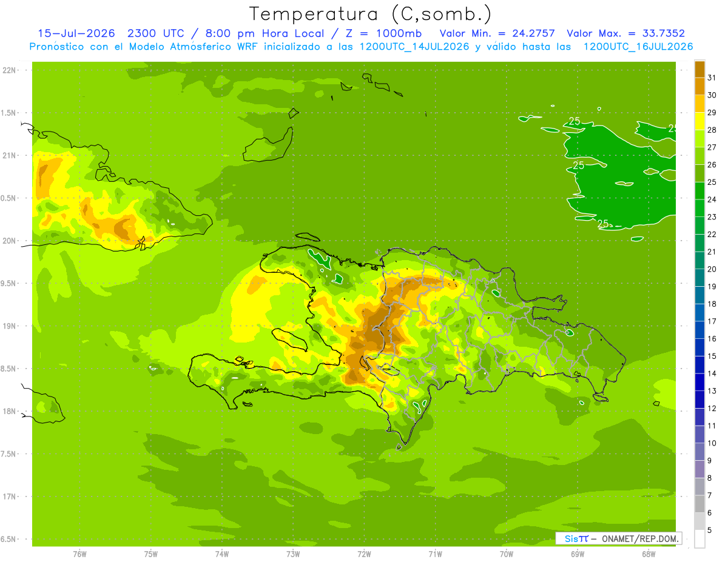Click the 71W longitude label
Screen dimensions: 728x562
(435, 554)
